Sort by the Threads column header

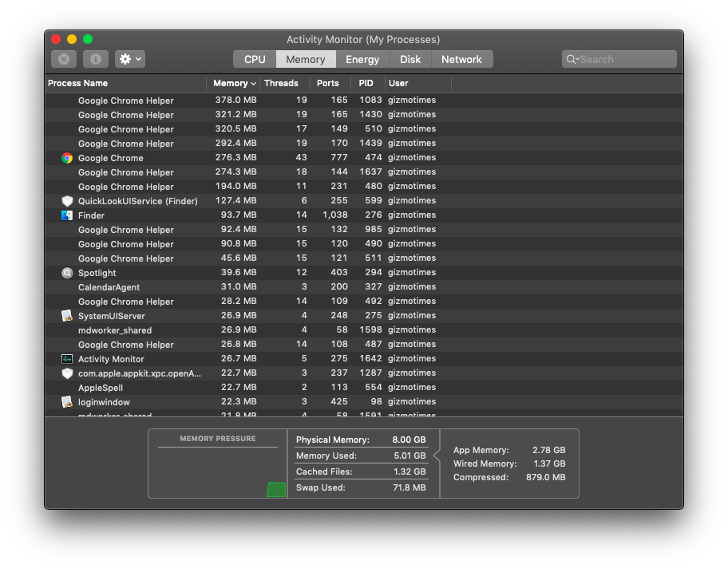click(x=281, y=83)
